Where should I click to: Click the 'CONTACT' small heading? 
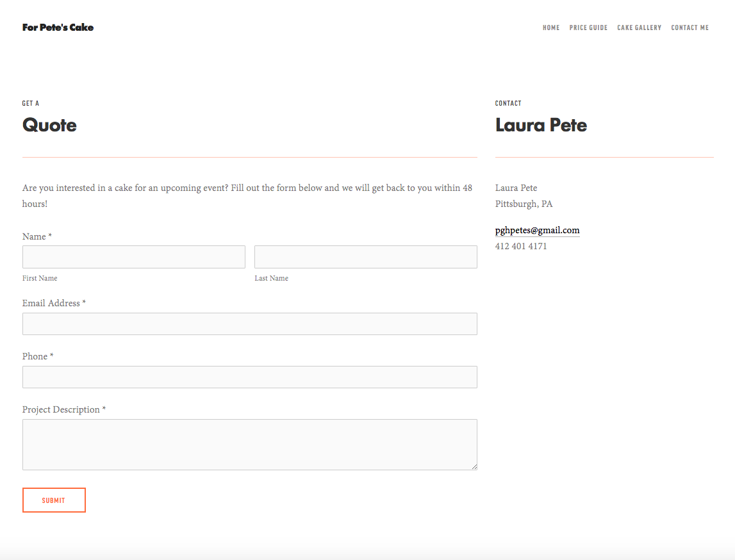(x=508, y=103)
